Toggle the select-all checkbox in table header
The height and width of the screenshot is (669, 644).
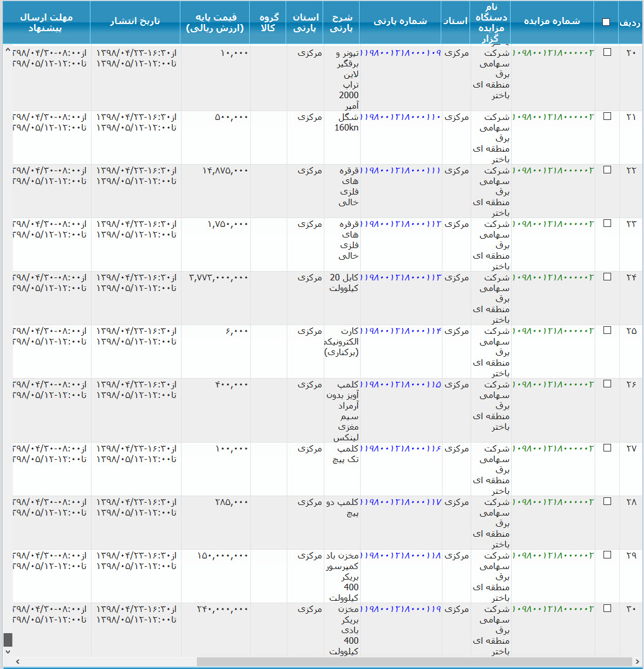tap(606, 22)
